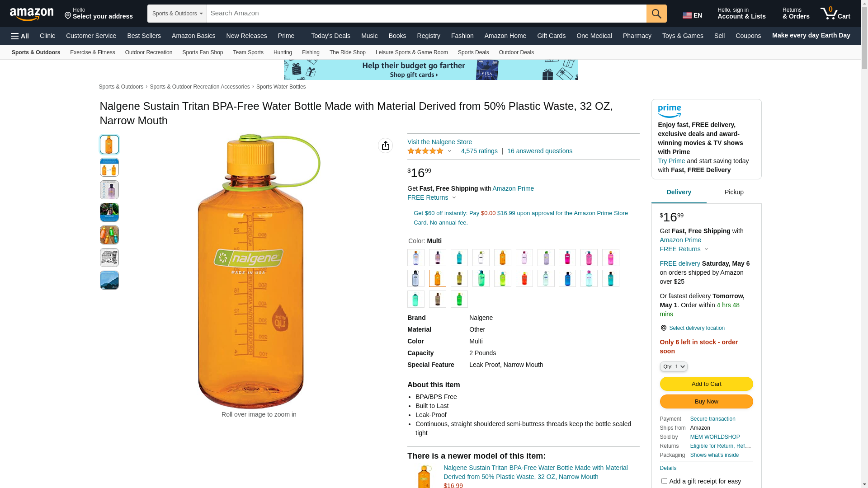Select the red bottle color swatch
Image resolution: width=868 pixels, height=488 pixels.
pos(524,278)
